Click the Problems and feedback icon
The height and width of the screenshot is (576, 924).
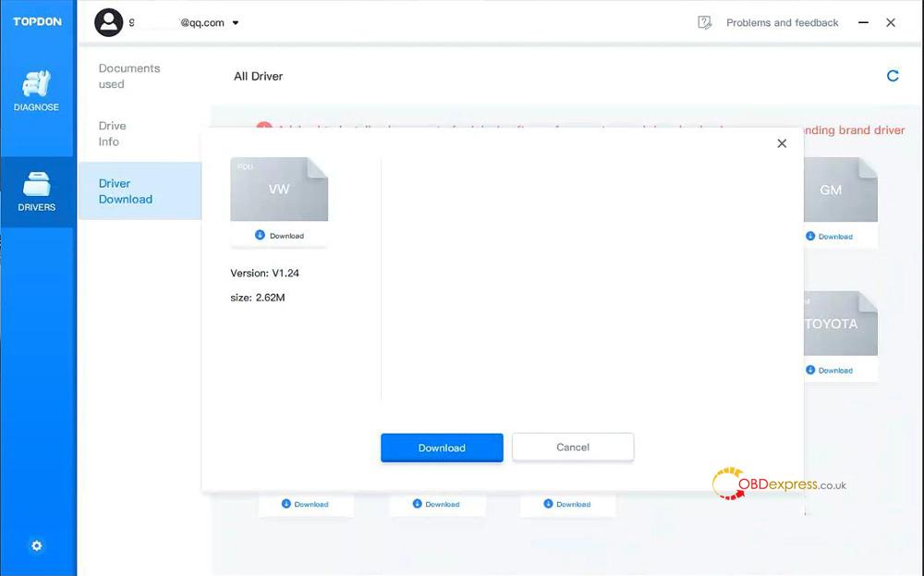tap(704, 22)
